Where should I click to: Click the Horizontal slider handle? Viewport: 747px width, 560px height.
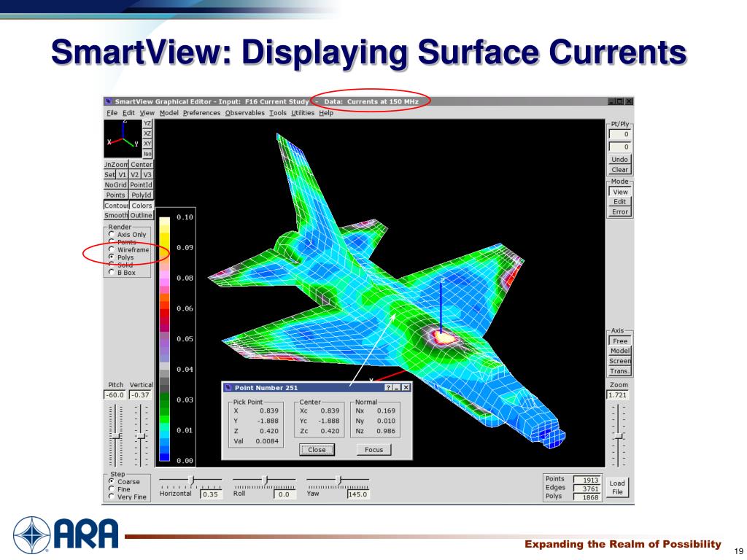(192, 480)
